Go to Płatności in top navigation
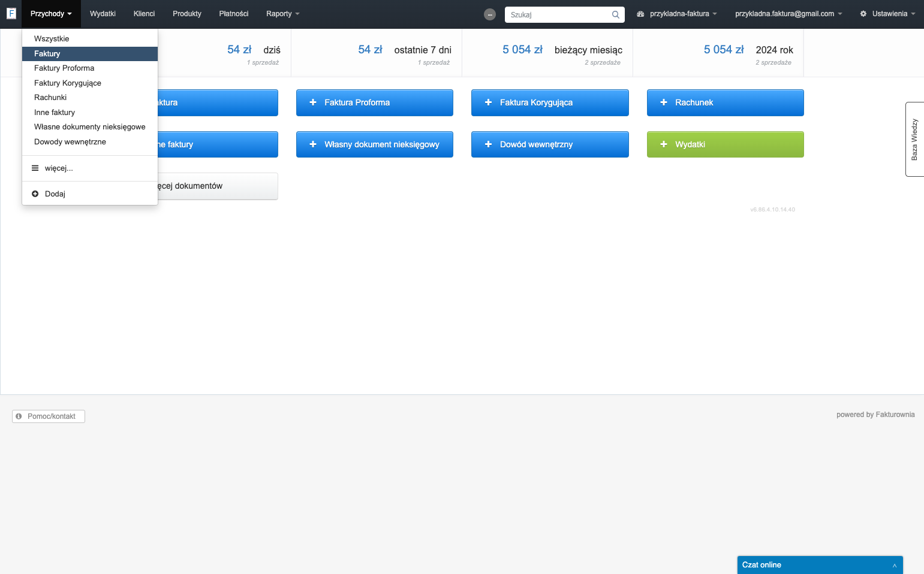Viewport: 924px width, 574px height. [234, 14]
